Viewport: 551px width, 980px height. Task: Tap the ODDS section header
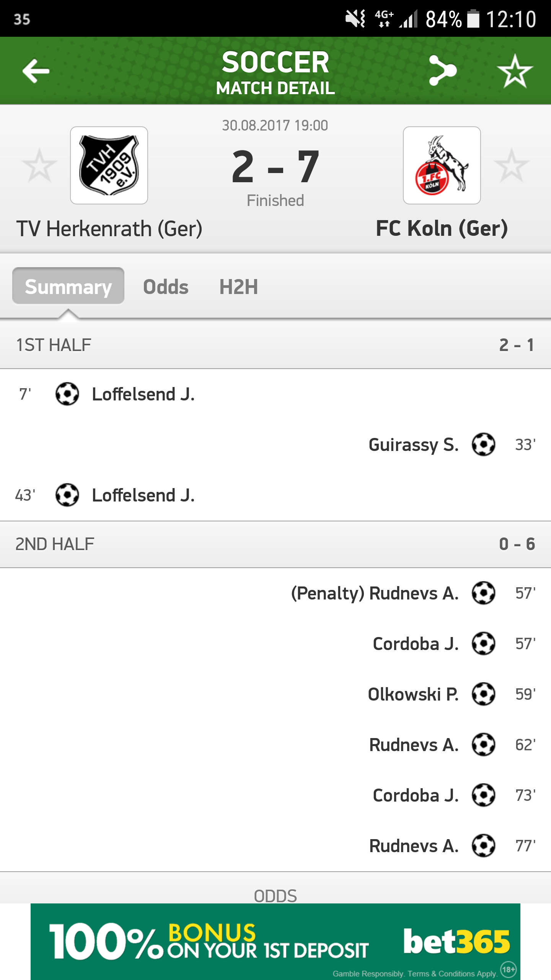(x=275, y=896)
